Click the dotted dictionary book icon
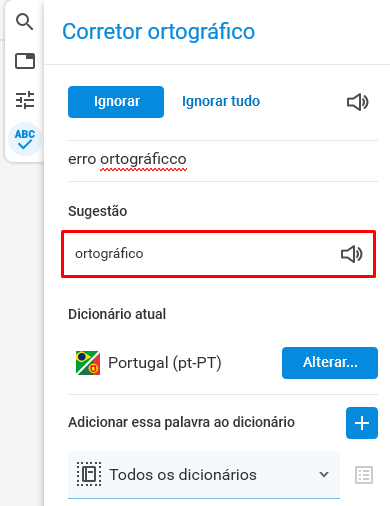This screenshot has width=390, height=506. [x=89, y=474]
